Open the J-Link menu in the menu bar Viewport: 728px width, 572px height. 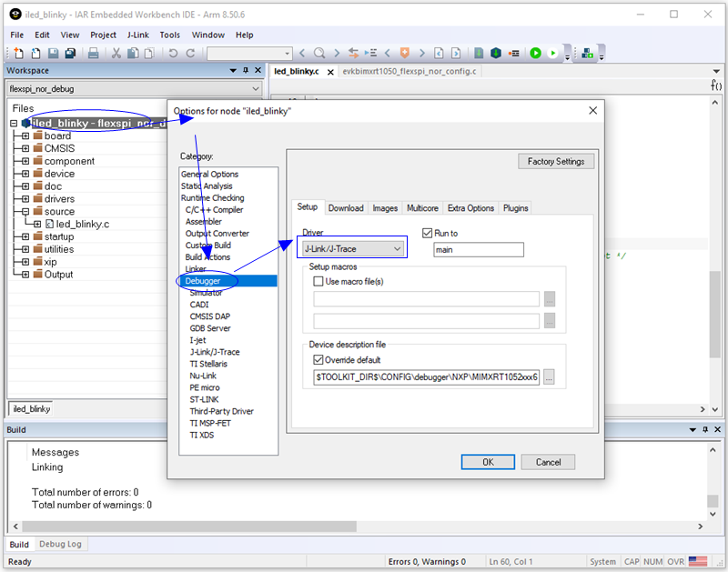click(137, 35)
